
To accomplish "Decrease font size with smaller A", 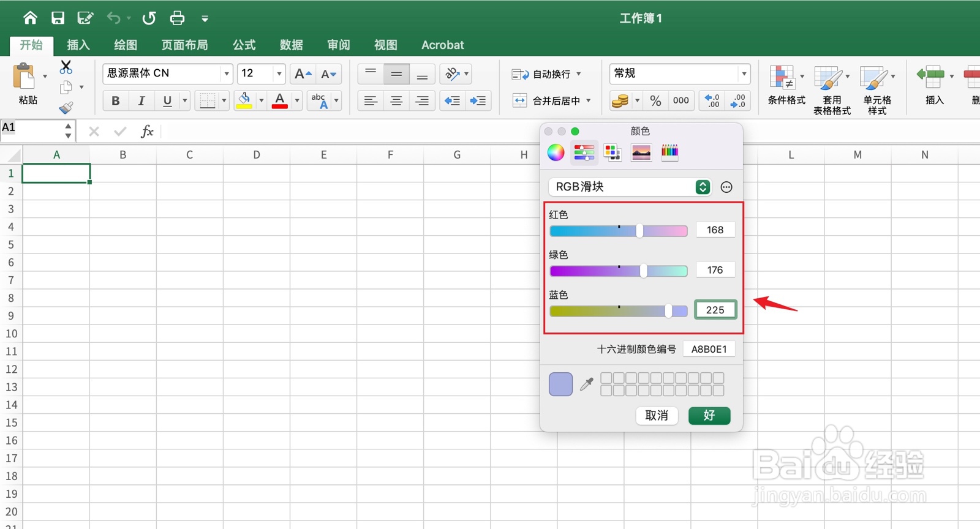I will (329, 74).
